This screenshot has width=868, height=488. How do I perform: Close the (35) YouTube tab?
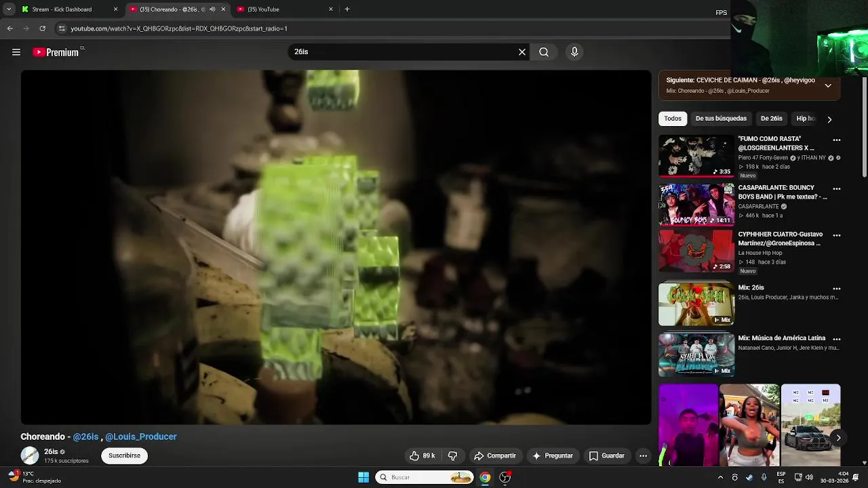(331, 9)
